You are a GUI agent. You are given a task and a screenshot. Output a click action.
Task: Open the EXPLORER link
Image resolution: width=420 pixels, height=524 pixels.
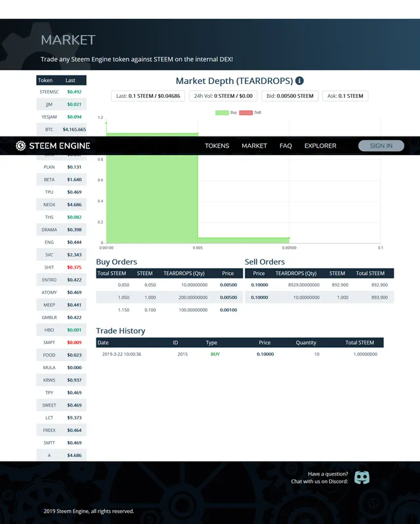(320, 146)
